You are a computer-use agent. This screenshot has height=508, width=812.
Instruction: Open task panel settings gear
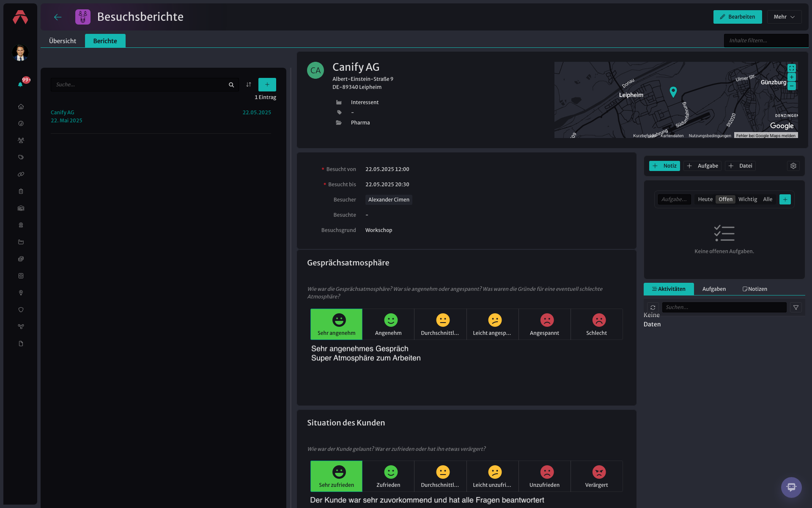click(x=793, y=166)
